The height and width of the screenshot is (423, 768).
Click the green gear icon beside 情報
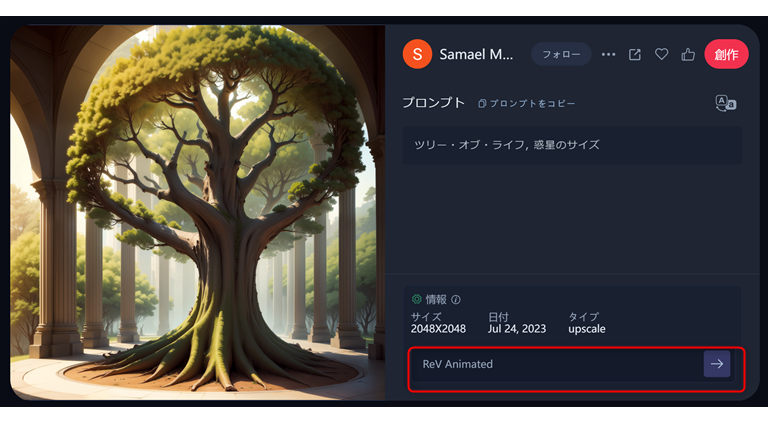[x=417, y=299]
